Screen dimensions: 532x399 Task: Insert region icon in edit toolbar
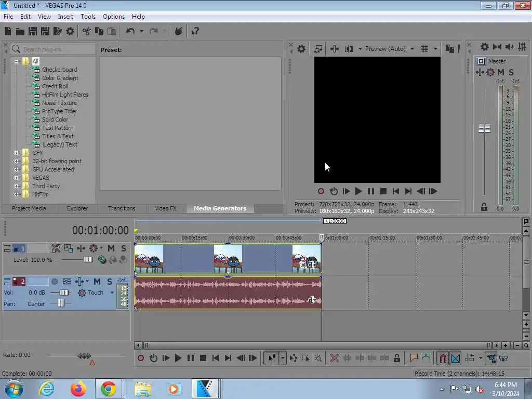pos(426,358)
